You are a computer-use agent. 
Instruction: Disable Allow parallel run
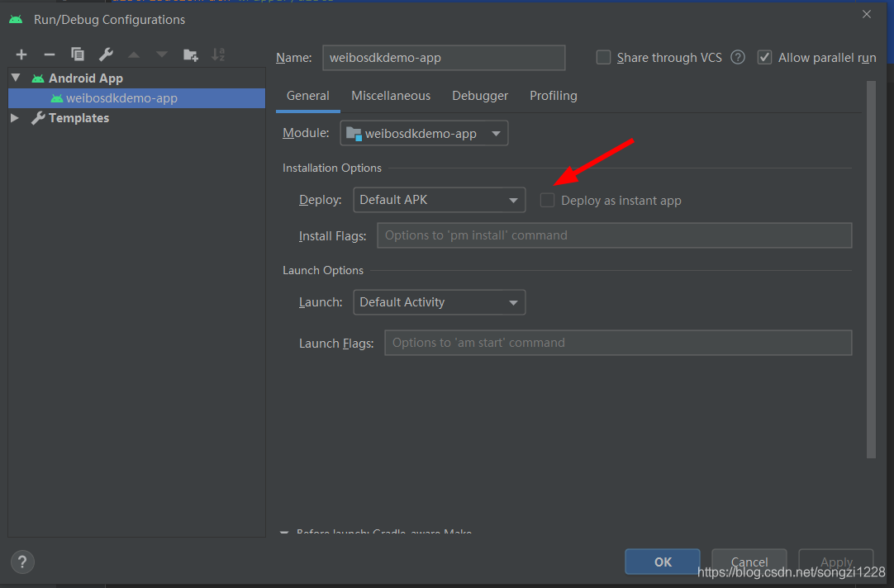764,57
